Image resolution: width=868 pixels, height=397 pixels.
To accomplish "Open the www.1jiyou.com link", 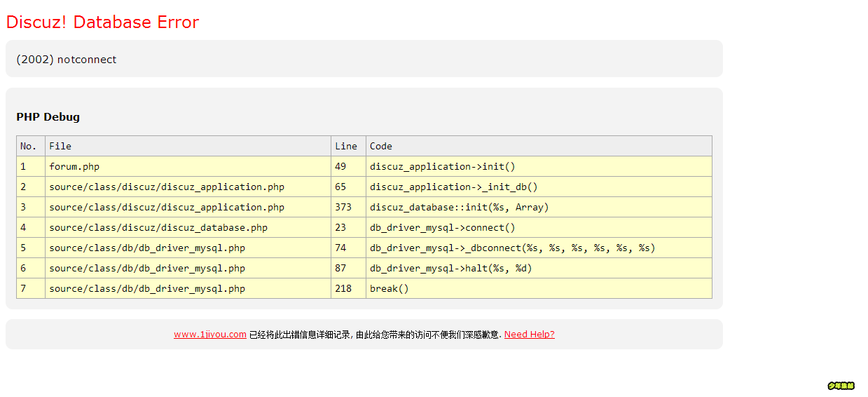I will [x=210, y=335].
